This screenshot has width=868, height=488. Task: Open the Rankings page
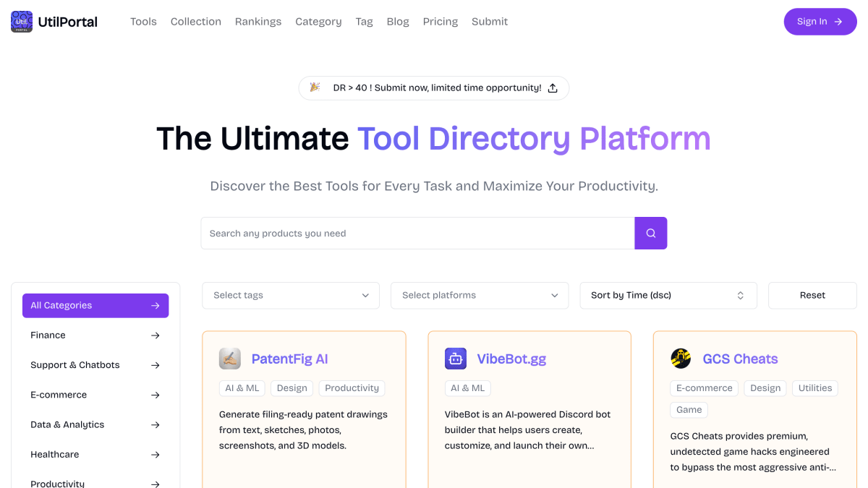258,22
